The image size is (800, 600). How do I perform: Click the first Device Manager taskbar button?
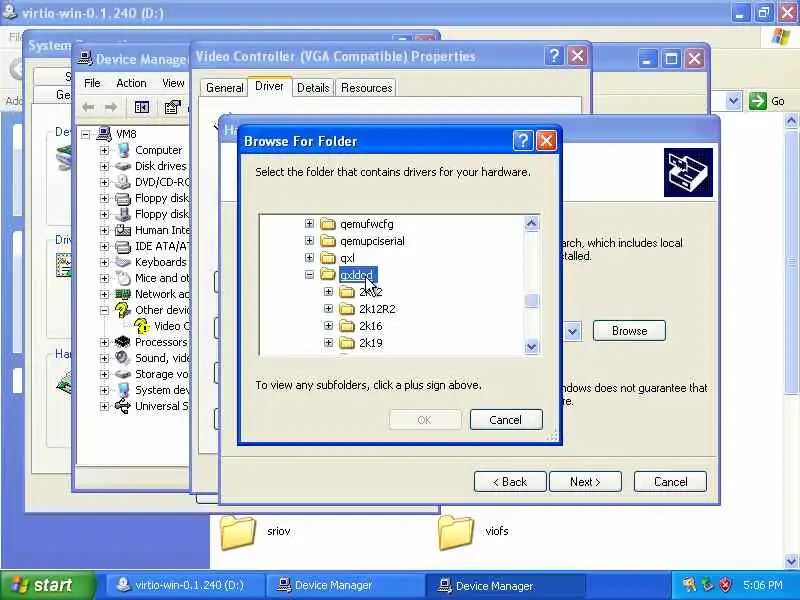[x=344, y=585]
